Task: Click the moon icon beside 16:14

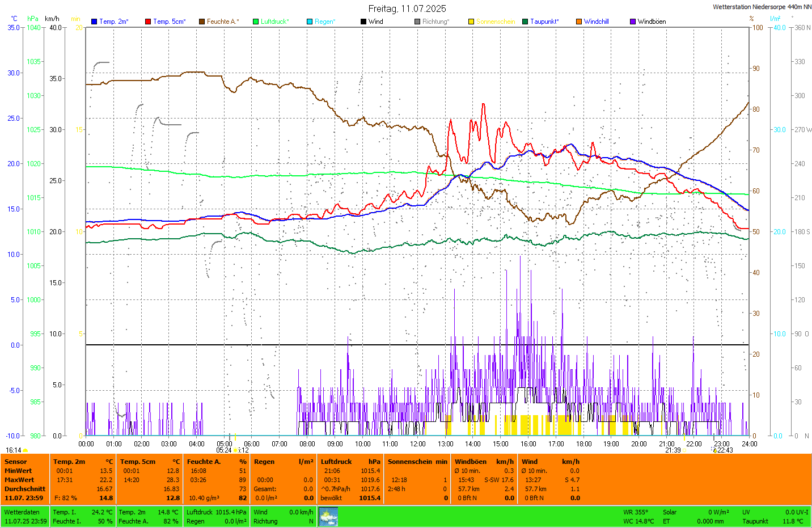Action: [x=26, y=450]
